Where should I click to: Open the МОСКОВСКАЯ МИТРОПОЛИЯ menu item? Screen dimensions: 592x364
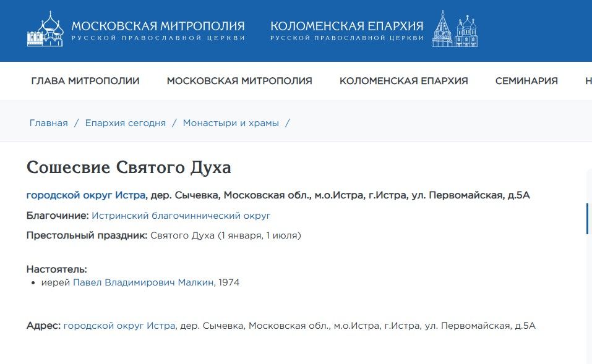pos(239,81)
